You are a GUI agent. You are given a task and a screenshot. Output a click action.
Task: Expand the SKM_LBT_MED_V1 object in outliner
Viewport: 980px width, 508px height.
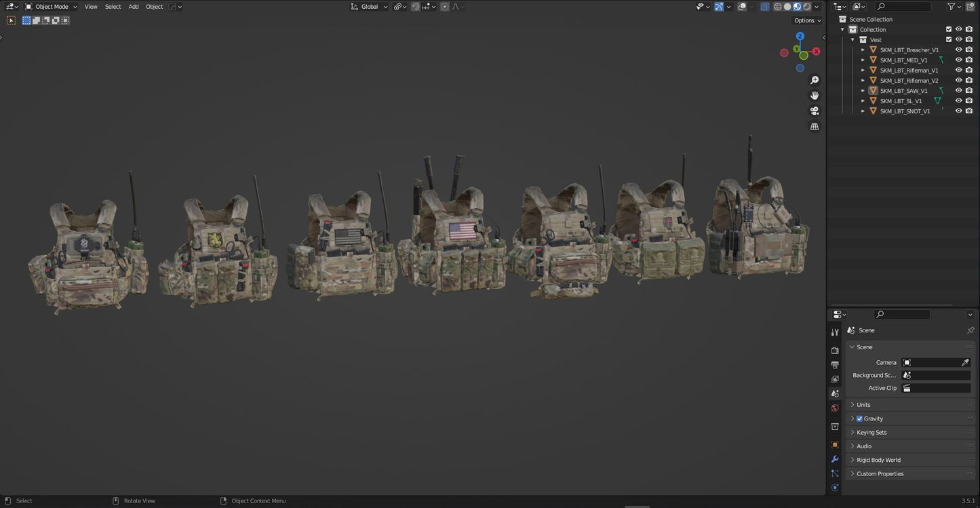coord(863,60)
